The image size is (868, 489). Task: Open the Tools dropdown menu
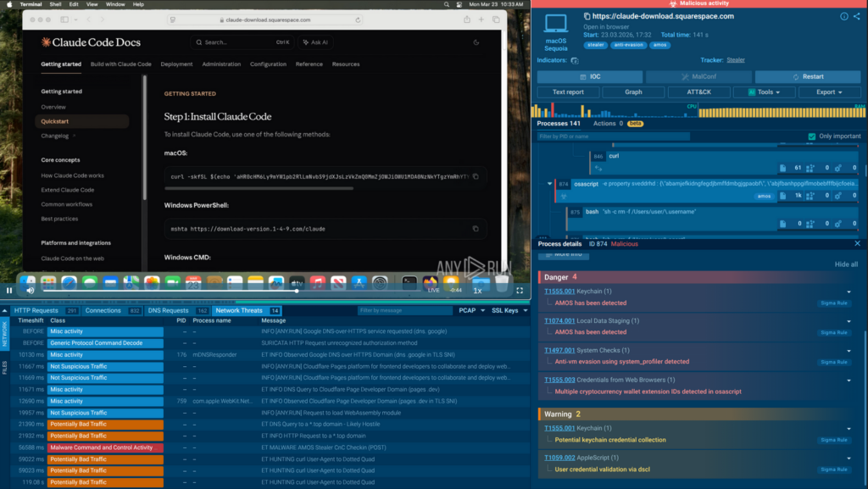[x=765, y=92]
